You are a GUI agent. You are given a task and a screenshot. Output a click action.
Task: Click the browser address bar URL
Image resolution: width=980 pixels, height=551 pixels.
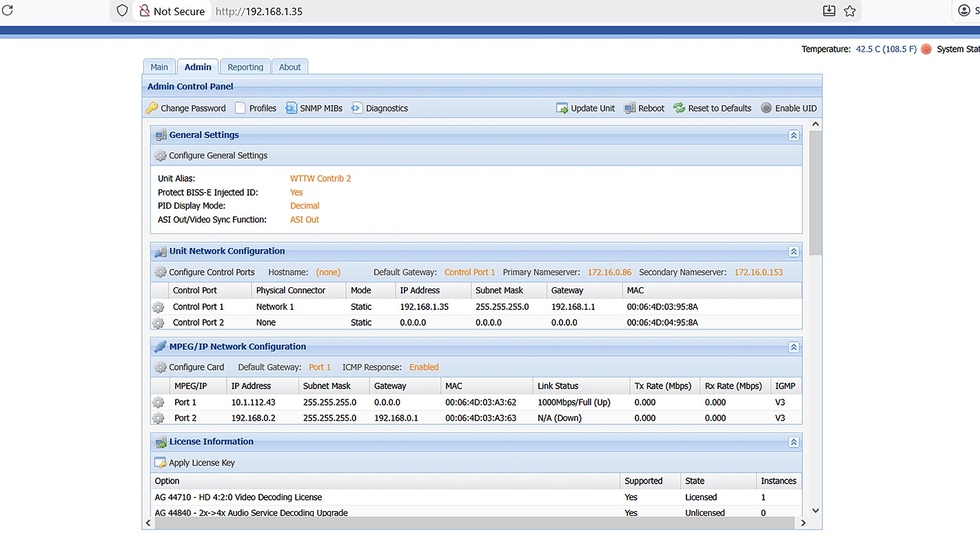point(259,11)
